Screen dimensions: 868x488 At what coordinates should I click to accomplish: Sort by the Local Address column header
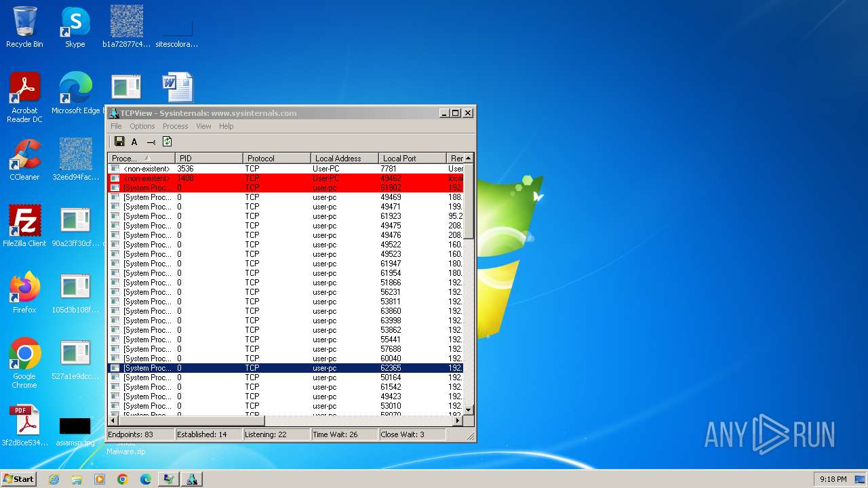click(x=344, y=159)
